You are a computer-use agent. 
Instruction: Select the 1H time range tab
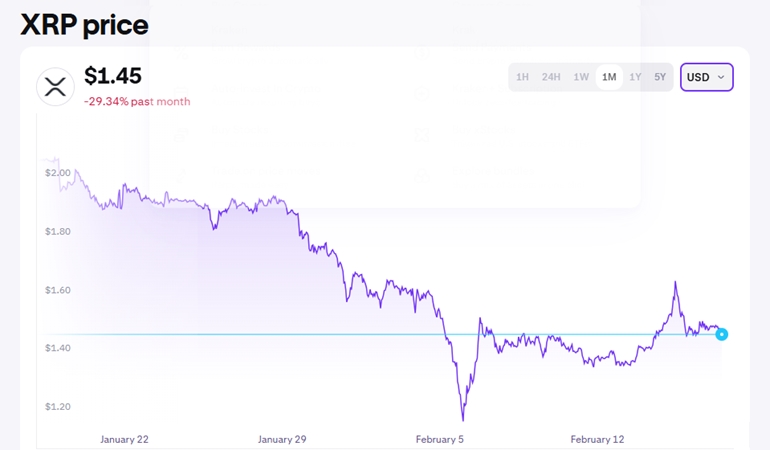tap(522, 77)
